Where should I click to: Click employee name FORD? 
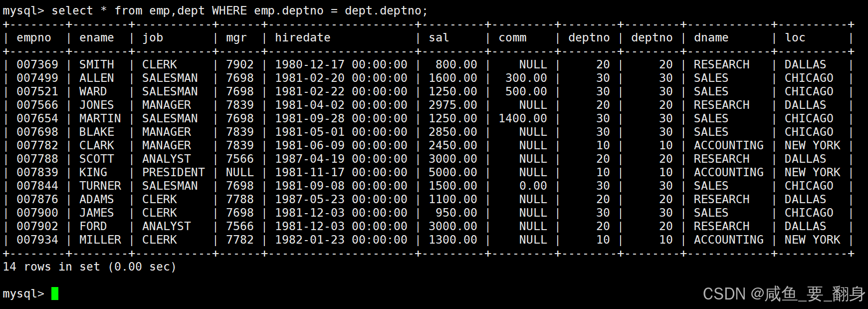tap(93, 226)
